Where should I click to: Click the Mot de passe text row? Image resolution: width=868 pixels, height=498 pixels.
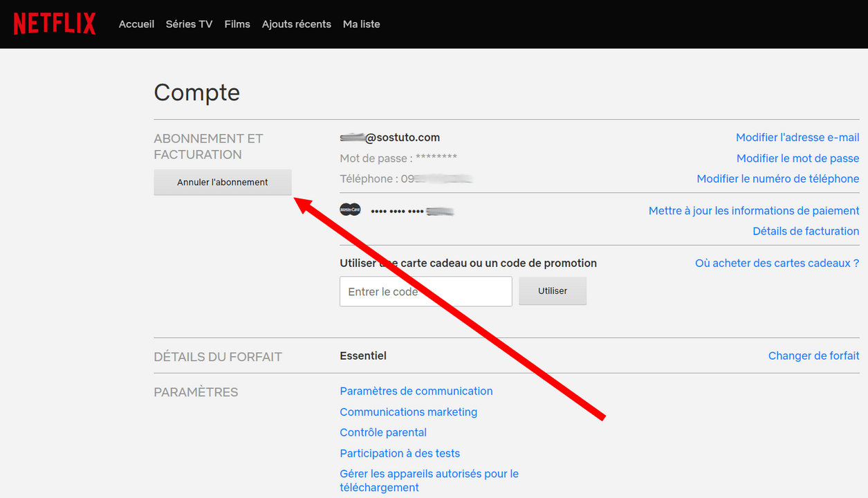click(x=398, y=158)
